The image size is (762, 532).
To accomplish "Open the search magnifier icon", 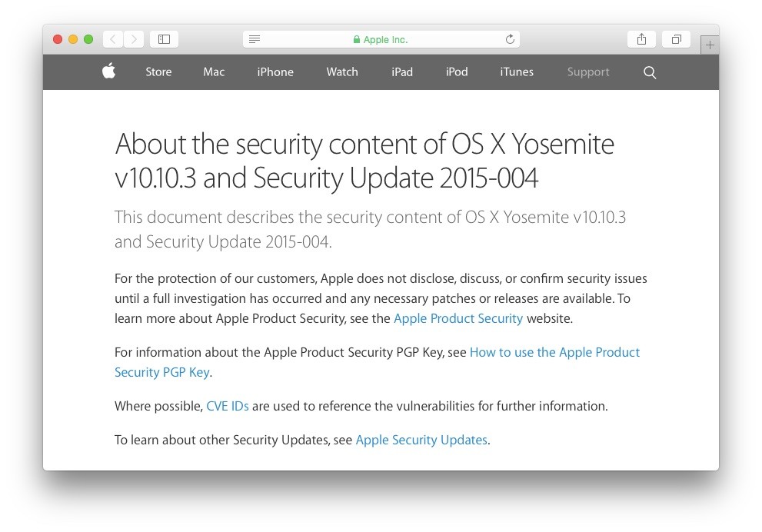I will (x=650, y=72).
